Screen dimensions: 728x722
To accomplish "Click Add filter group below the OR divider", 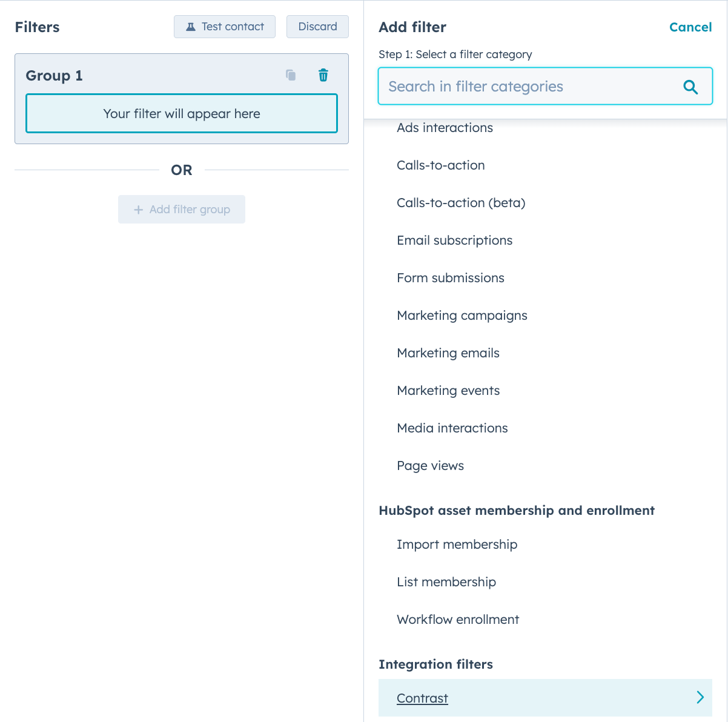I will (x=181, y=209).
